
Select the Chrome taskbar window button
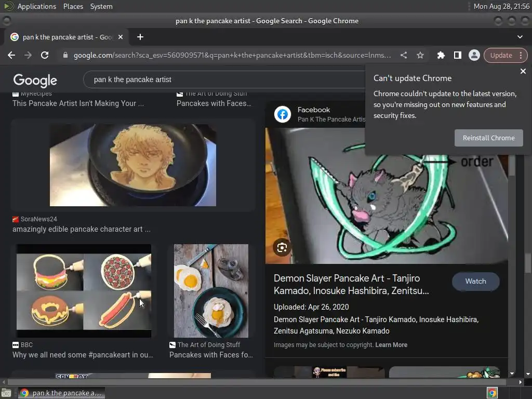click(x=61, y=393)
